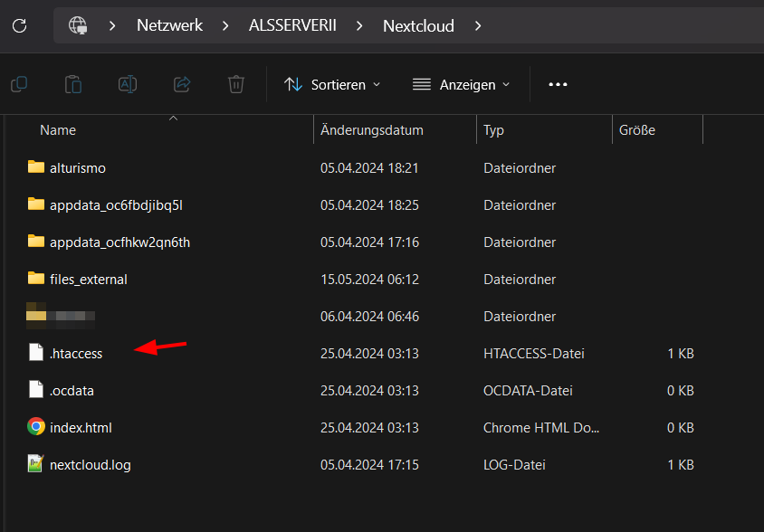Select the index.html file name
This screenshot has width=764, height=532.
[81, 427]
